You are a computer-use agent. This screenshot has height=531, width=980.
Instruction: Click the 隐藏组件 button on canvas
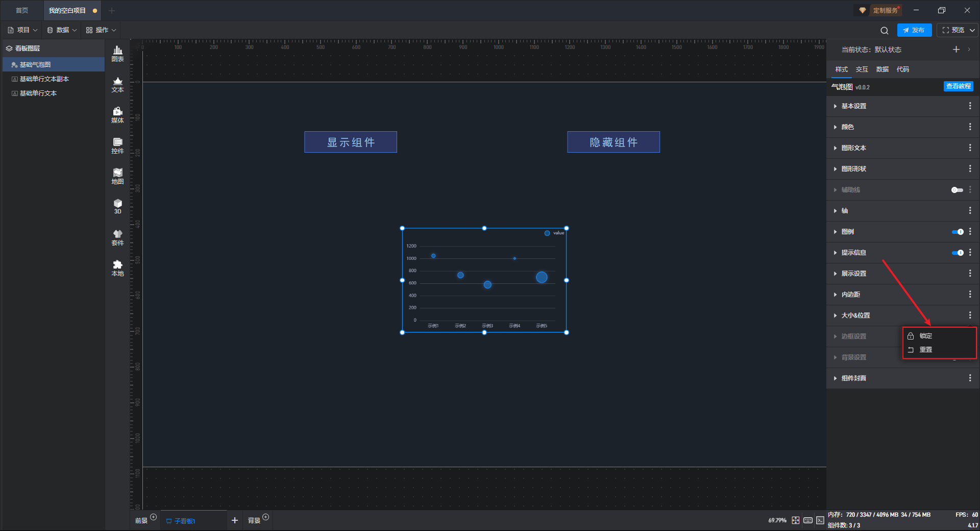pyautogui.click(x=614, y=142)
